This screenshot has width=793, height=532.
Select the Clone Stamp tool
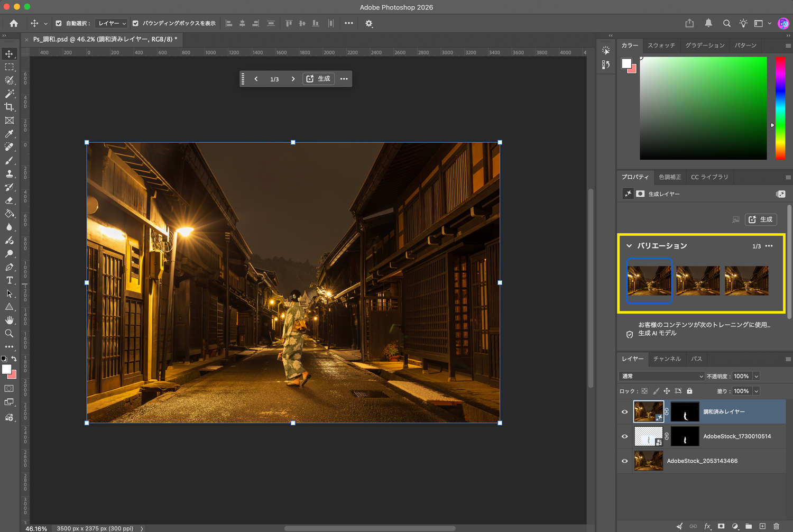tap(10, 173)
